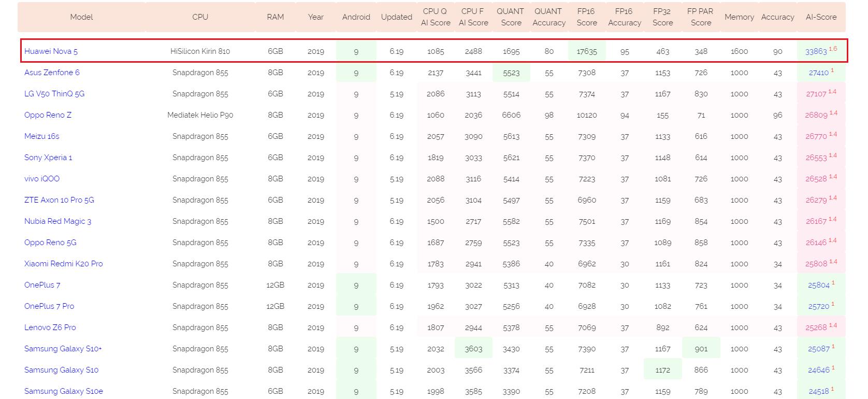
Task: Open AI-Score 33863 for Huawei Nova 5
Action: 816,51
